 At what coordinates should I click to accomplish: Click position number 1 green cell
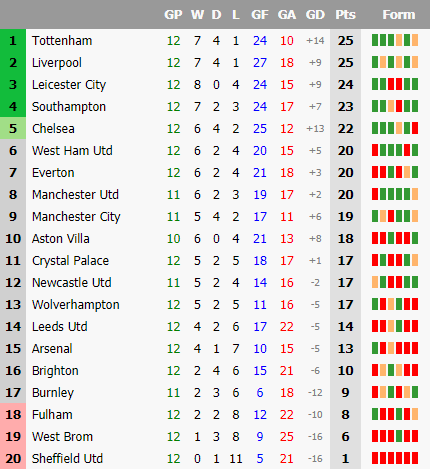13,41
